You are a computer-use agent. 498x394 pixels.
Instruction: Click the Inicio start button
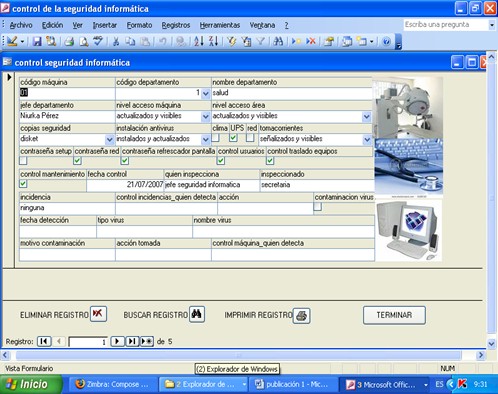click(31, 384)
